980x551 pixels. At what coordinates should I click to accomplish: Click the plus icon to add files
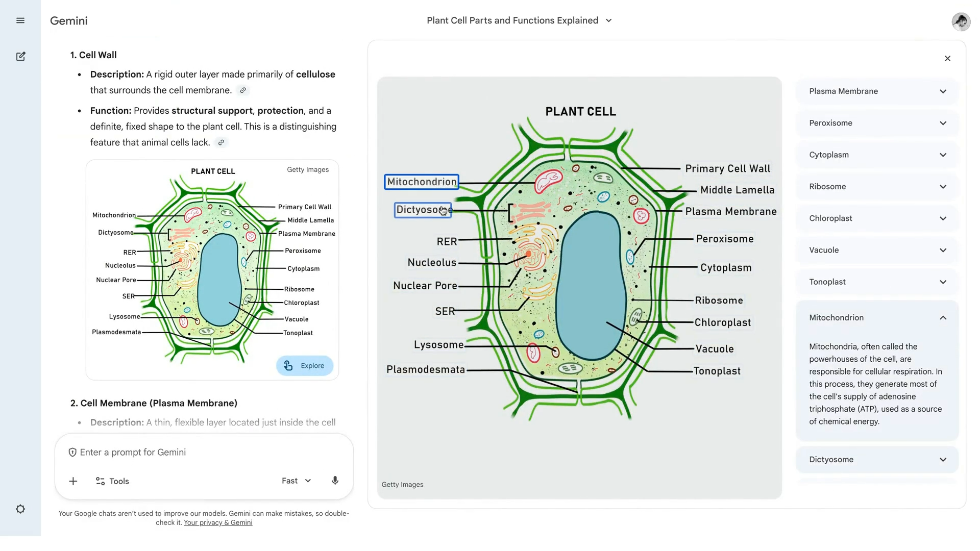pyautogui.click(x=73, y=481)
